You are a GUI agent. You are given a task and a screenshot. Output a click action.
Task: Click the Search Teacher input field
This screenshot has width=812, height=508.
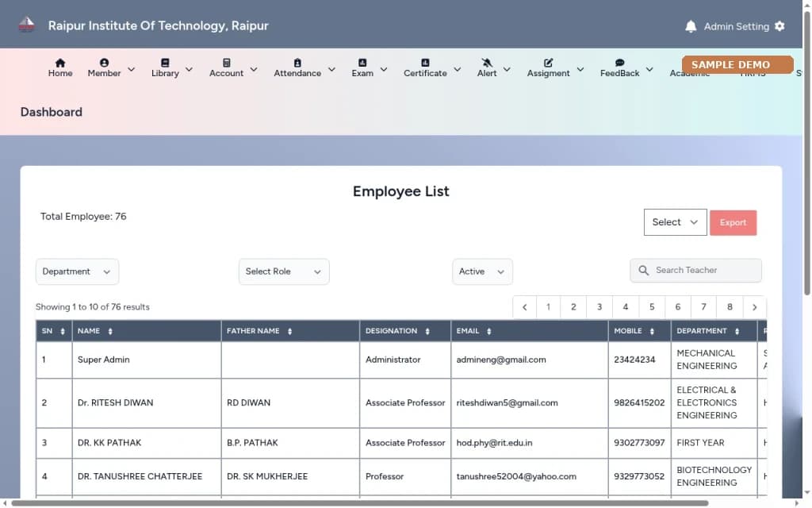coord(695,270)
